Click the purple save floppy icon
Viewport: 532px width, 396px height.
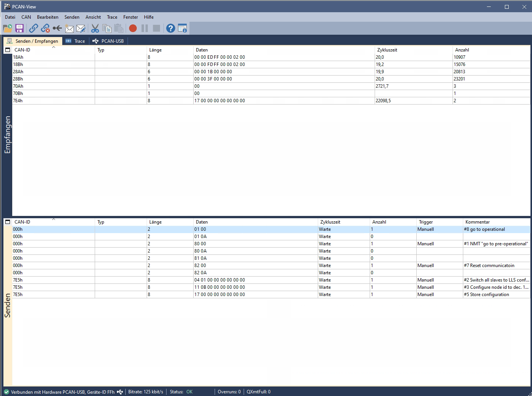tap(19, 28)
